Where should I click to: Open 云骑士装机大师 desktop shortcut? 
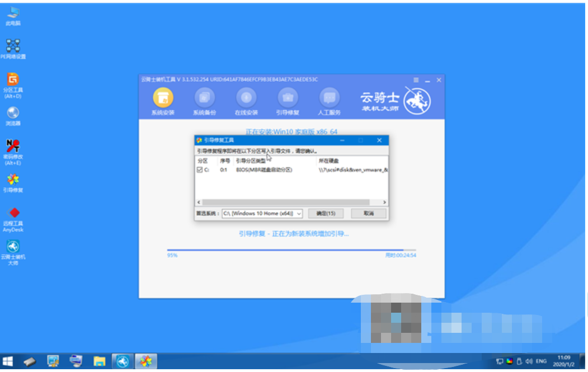point(13,252)
